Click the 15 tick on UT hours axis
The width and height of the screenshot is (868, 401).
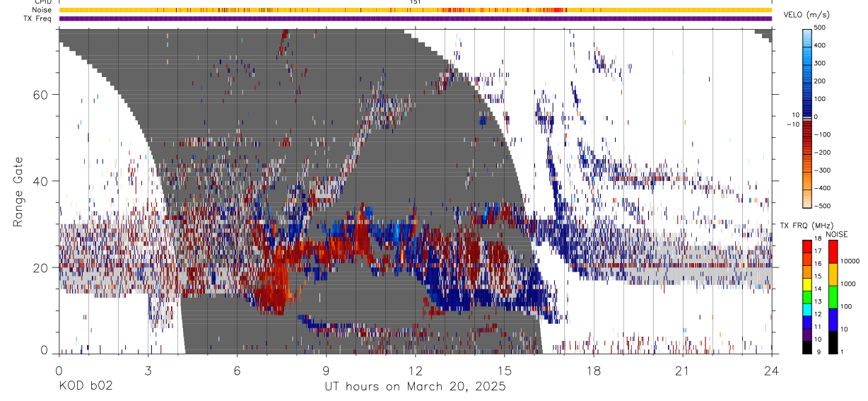click(x=505, y=371)
